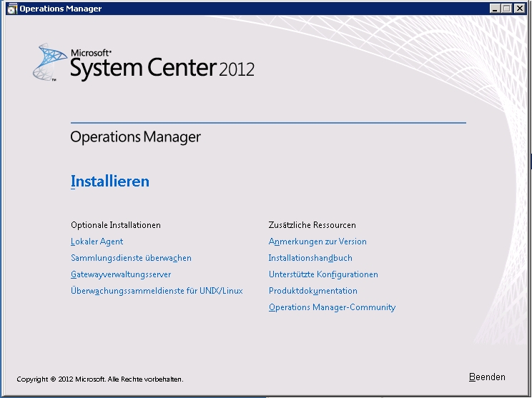Open Anmerkungen zur Version
This screenshot has width=532, height=398.
tap(317, 242)
